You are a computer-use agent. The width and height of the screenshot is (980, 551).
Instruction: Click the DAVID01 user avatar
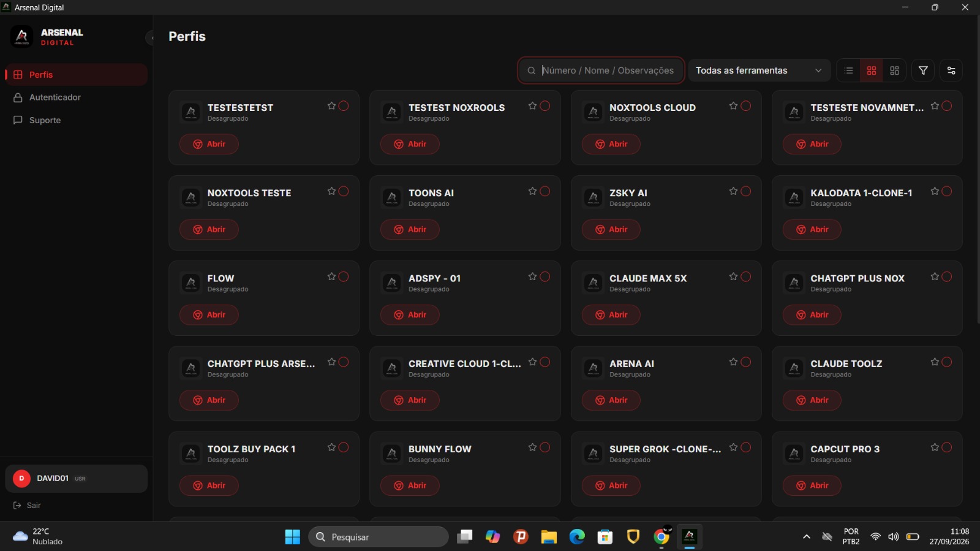coord(21,479)
